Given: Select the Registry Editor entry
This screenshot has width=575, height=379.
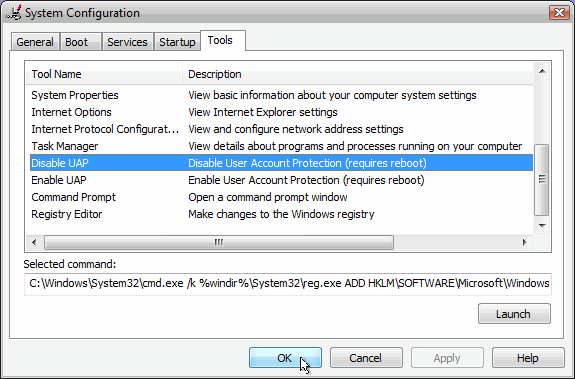Looking at the screenshot, I should tap(281, 214).
